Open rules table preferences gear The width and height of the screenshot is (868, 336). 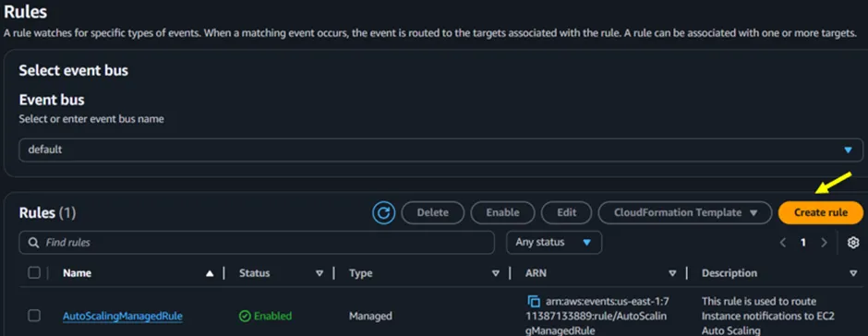tap(853, 243)
